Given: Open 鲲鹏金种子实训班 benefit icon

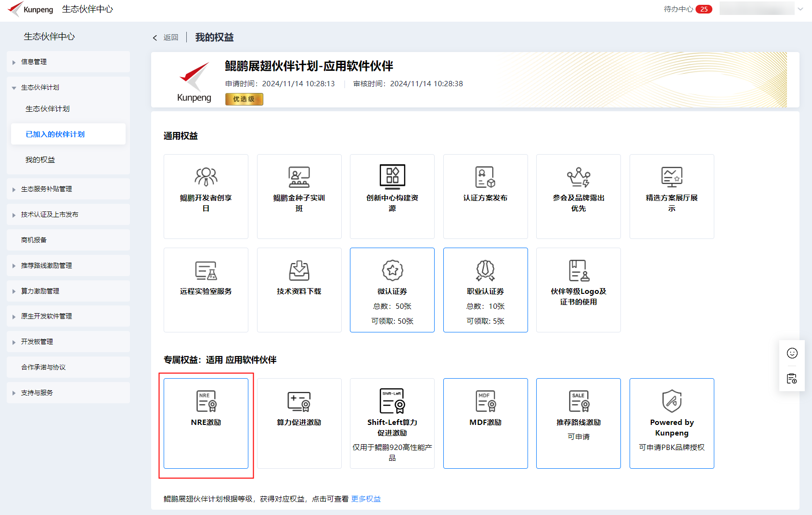Looking at the screenshot, I should tap(299, 177).
